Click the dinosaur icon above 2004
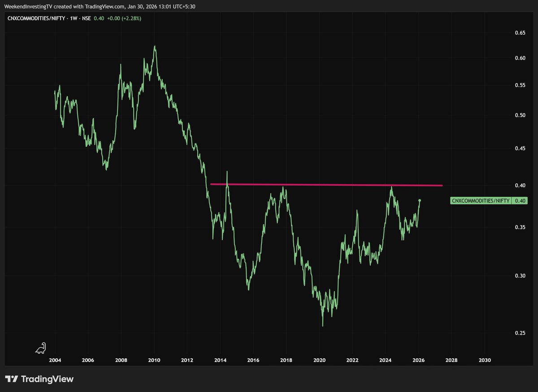This screenshot has height=392, width=538. pos(41,348)
